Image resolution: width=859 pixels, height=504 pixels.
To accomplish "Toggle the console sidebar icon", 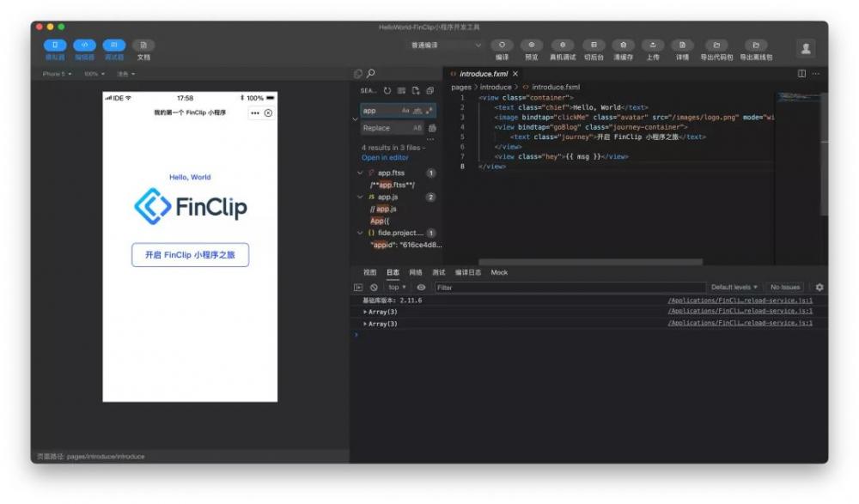I will pos(358,287).
